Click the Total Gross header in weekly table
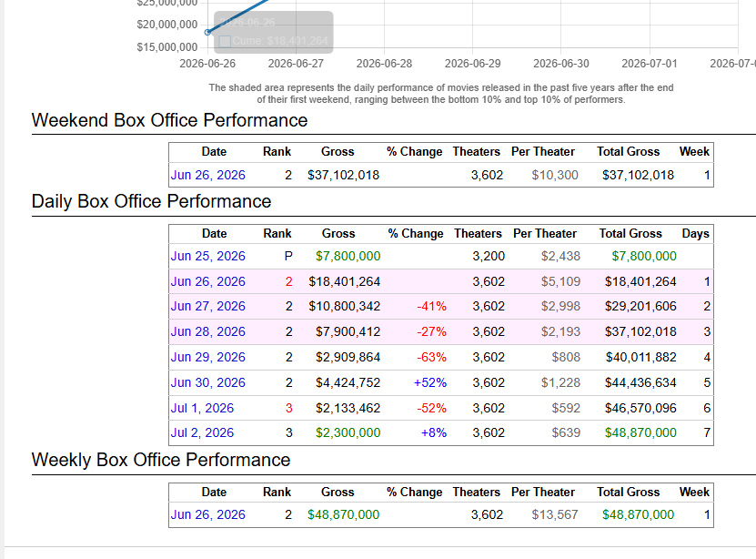The width and height of the screenshot is (756, 559). pos(629,493)
